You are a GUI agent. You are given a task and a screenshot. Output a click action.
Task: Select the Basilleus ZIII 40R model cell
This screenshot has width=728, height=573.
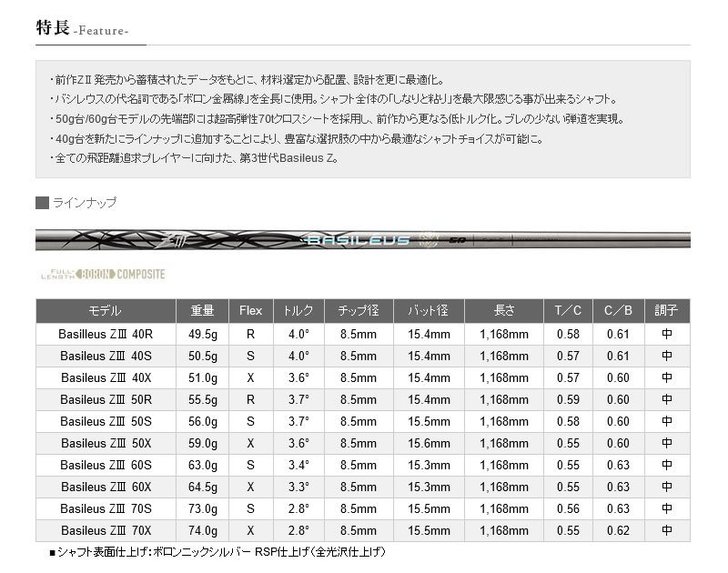[x=106, y=334]
